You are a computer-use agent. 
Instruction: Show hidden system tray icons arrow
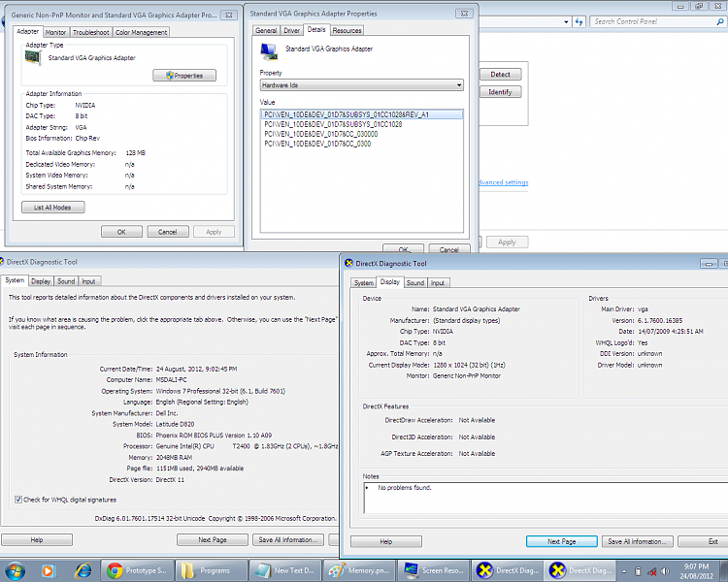624,571
